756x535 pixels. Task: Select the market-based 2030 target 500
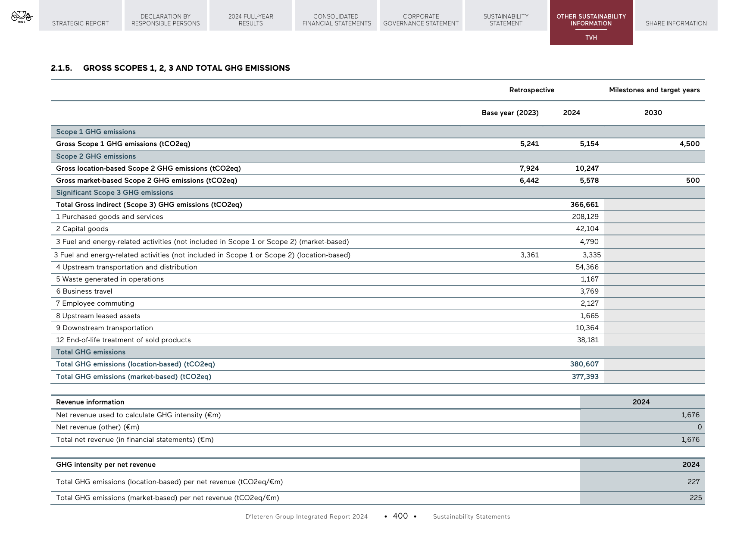pyautogui.click(x=693, y=181)
